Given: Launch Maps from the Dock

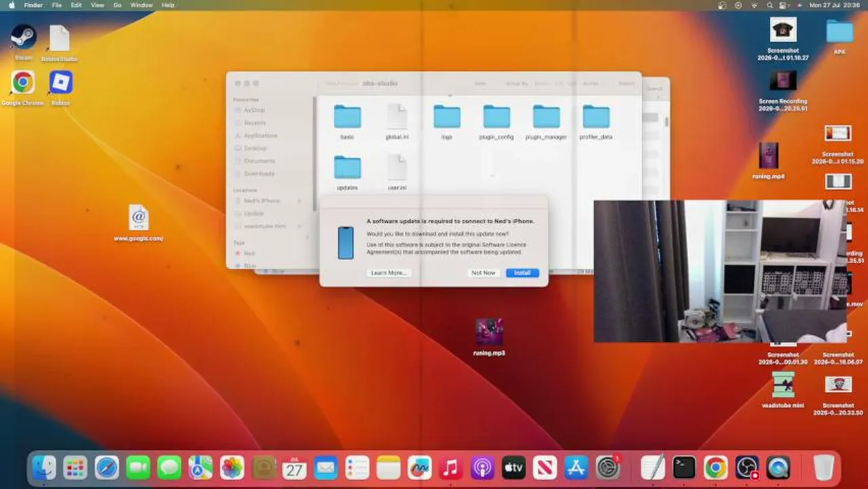Looking at the screenshot, I should click(x=200, y=467).
